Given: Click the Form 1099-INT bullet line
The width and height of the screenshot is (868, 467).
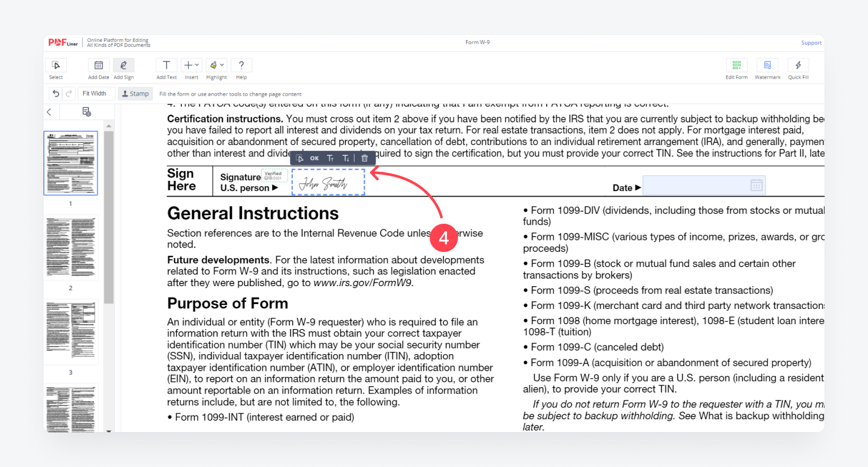Looking at the screenshot, I should [260, 417].
